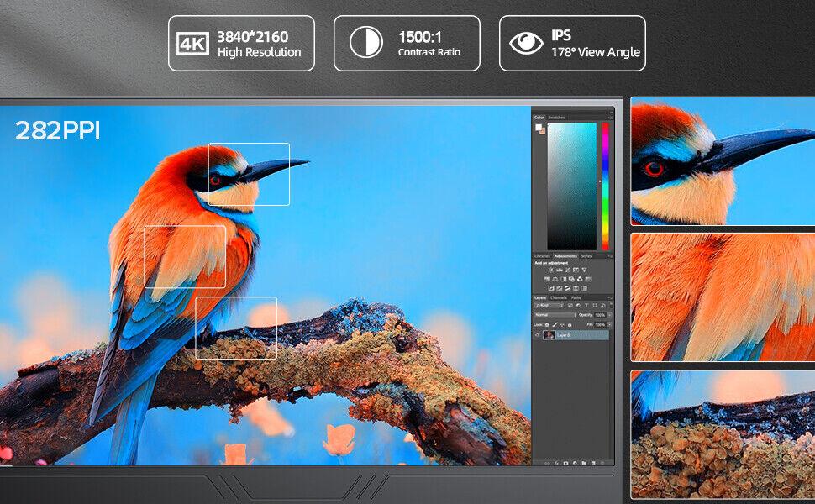The width and height of the screenshot is (815, 504).
Task: Switch to the Swatches tab
Action: [556, 118]
